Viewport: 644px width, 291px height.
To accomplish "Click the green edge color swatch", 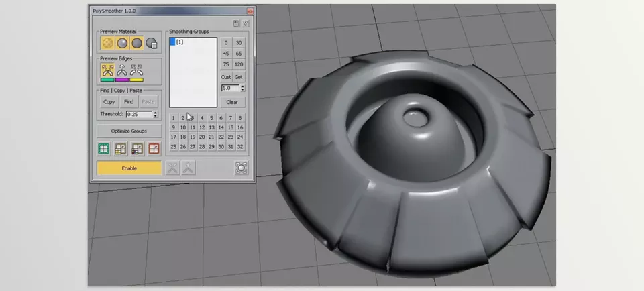I will click(107, 80).
